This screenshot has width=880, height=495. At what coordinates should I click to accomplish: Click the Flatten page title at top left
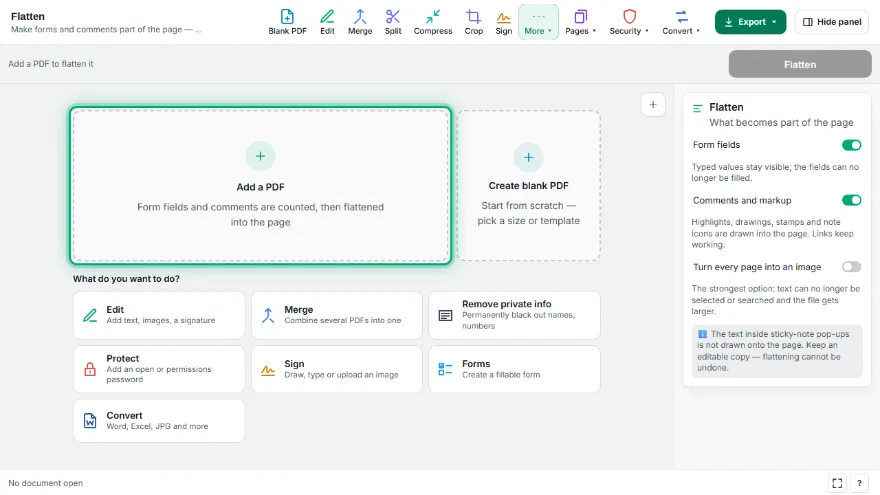click(x=28, y=16)
